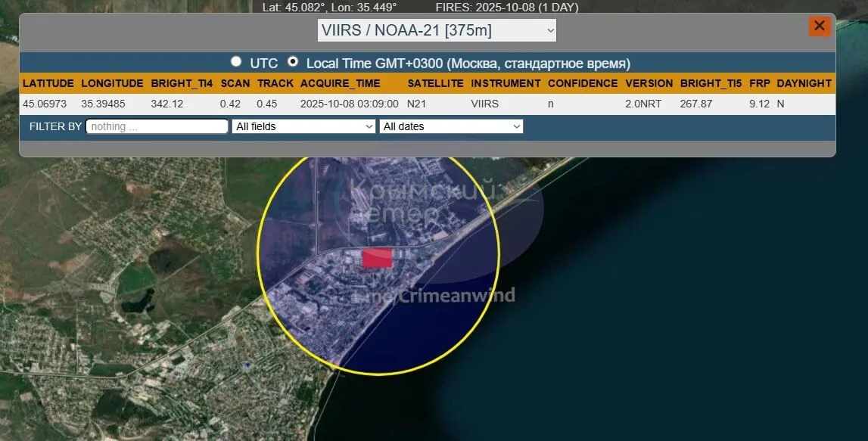Viewport: 868px width, 441px height.
Task: Click the CONFIDENCE column header
Action: click(583, 83)
